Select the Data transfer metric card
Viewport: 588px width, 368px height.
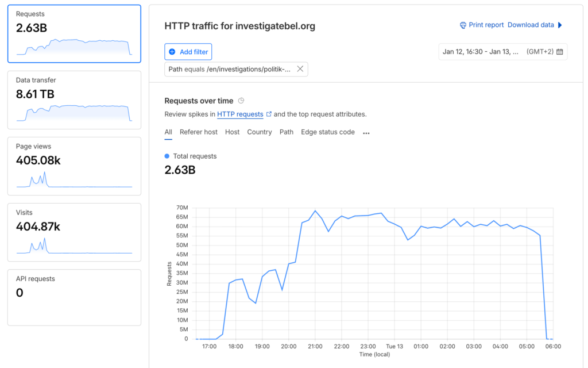[x=74, y=99]
